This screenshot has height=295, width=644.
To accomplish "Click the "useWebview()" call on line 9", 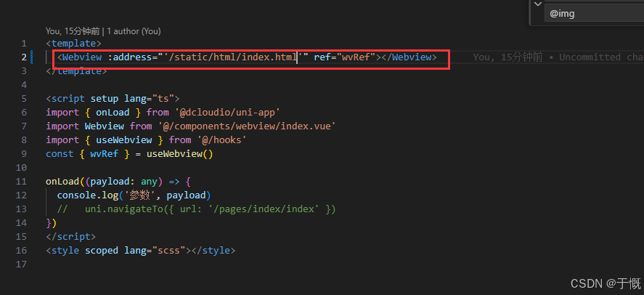I will (x=180, y=153).
